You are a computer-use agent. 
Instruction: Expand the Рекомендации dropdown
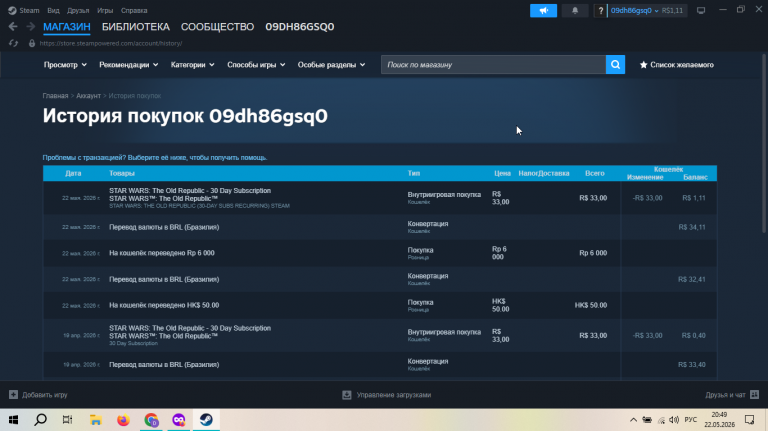pyautogui.click(x=129, y=65)
